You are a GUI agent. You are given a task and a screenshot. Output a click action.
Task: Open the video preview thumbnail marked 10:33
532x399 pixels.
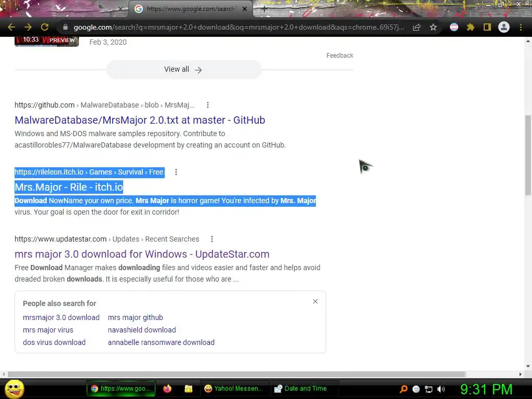coord(47,42)
